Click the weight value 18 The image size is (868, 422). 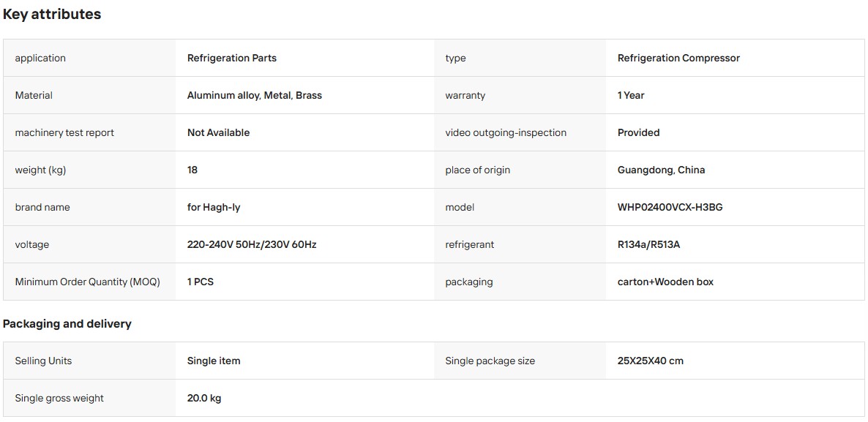click(192, 170)
